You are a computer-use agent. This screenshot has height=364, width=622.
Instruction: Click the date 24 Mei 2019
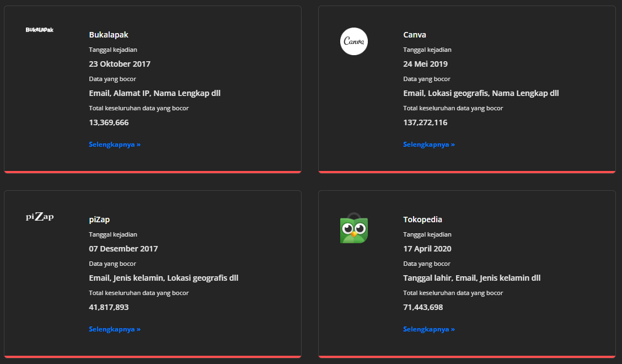425,64
